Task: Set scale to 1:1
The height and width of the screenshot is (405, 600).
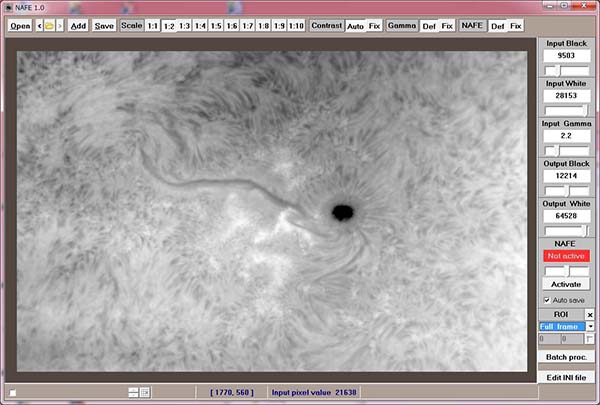Action: (x=153, y=26)
